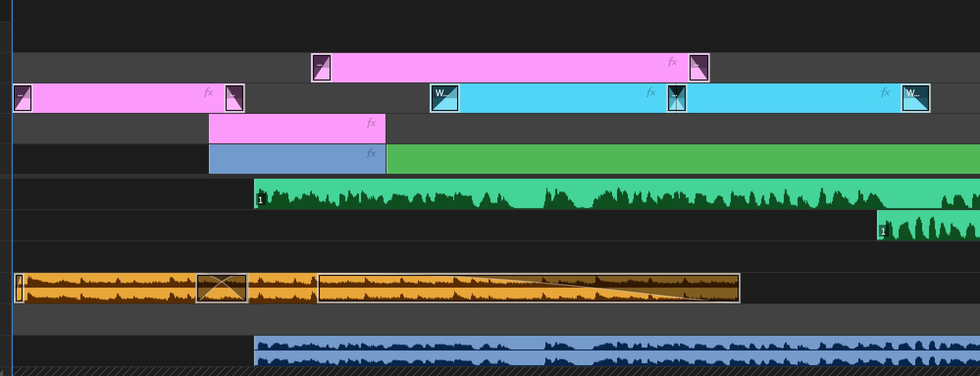Select the middle transition between the cyan clips
This screenshot has height=376, width=980.
pyautogui.click(x=677, y=98)
